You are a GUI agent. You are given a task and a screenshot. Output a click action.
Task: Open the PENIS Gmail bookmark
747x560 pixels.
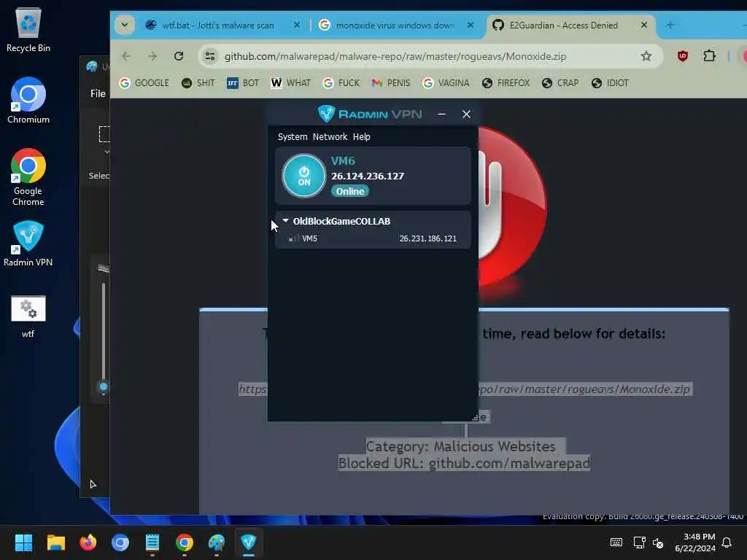391,83
